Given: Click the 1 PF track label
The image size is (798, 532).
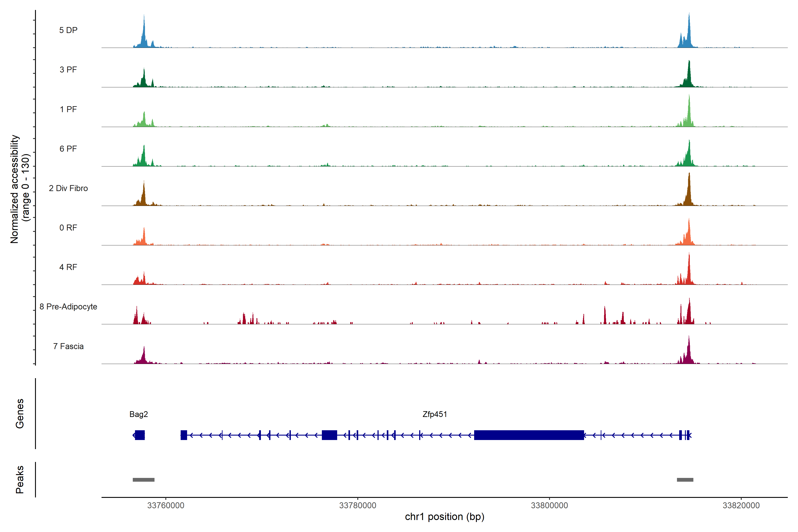Looking at the screenshot, I should (68, 109).
